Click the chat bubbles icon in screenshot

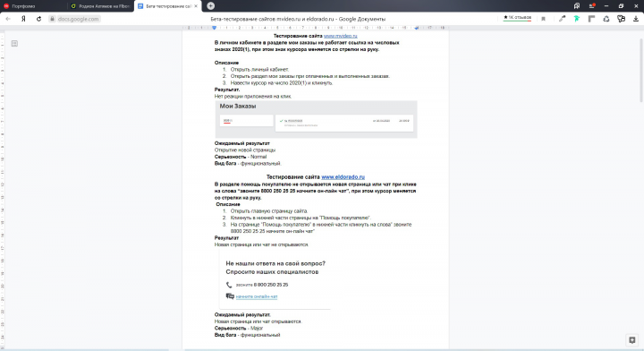point(230,295)
